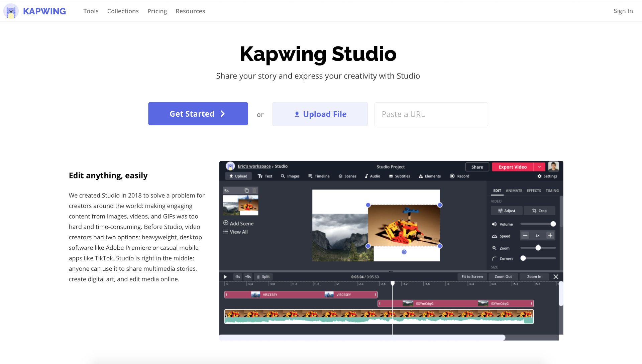Viewport: 642px width, 364px height.
Task: Click Fit to Screen button
Action: click(x=472, y=277)
